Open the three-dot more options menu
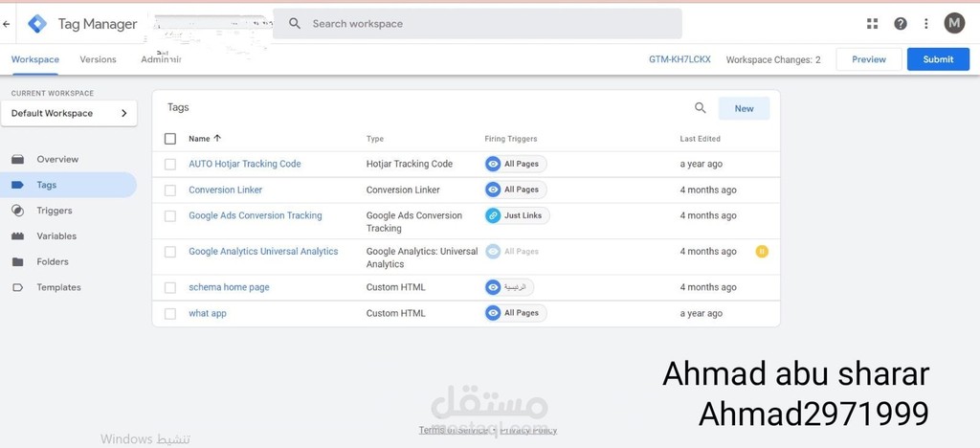The height and width of the screenshot is (448, 980). click(925, 24)
